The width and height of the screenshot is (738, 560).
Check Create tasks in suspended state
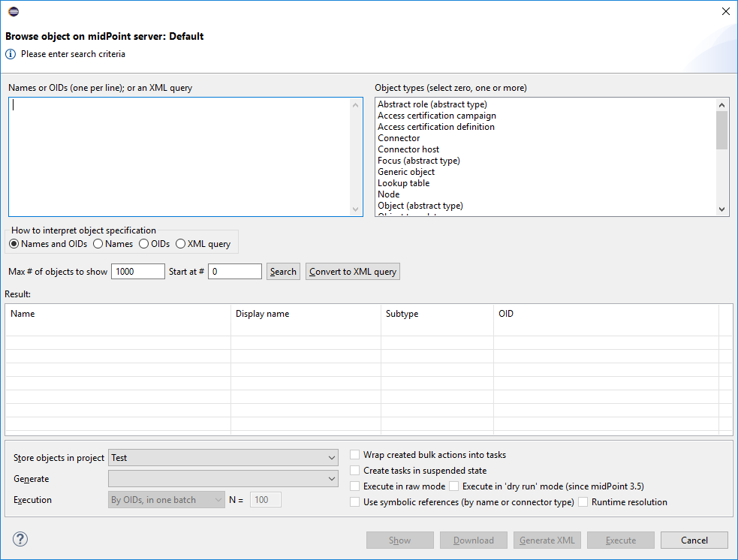click(x=355, y=471)
